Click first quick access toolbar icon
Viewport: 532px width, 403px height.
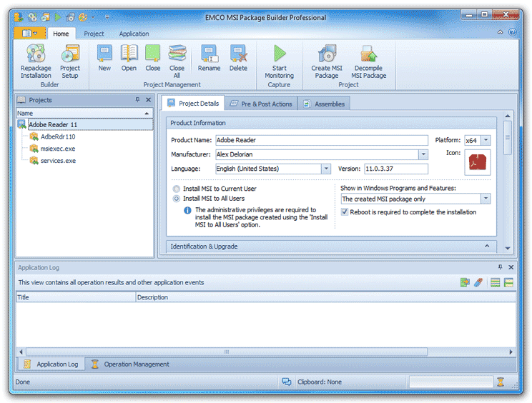pyautogui.click(x=19, y=16)
